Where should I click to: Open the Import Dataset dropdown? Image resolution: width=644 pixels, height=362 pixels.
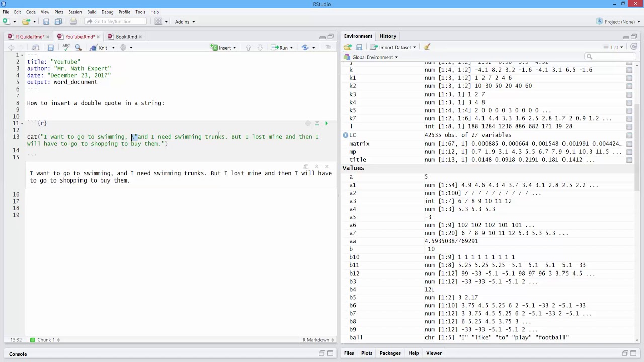pyautogui.click(x=393, y=47)
